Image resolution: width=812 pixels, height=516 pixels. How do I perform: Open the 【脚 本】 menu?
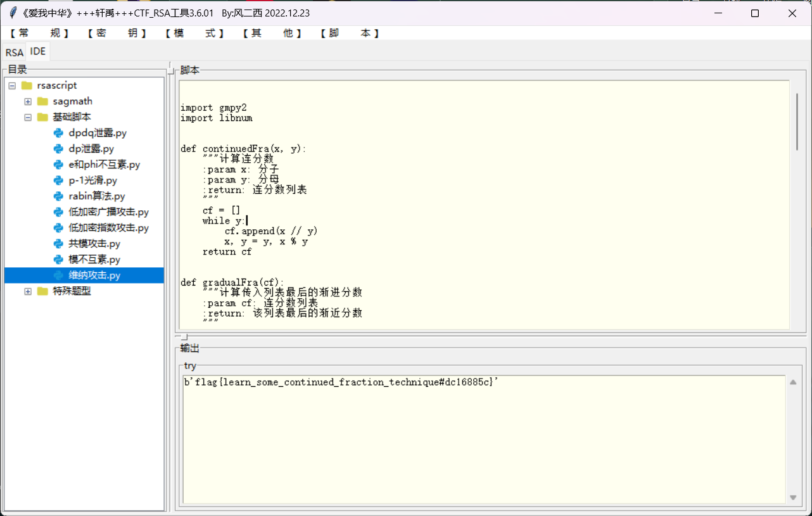[x=350, y=33]
